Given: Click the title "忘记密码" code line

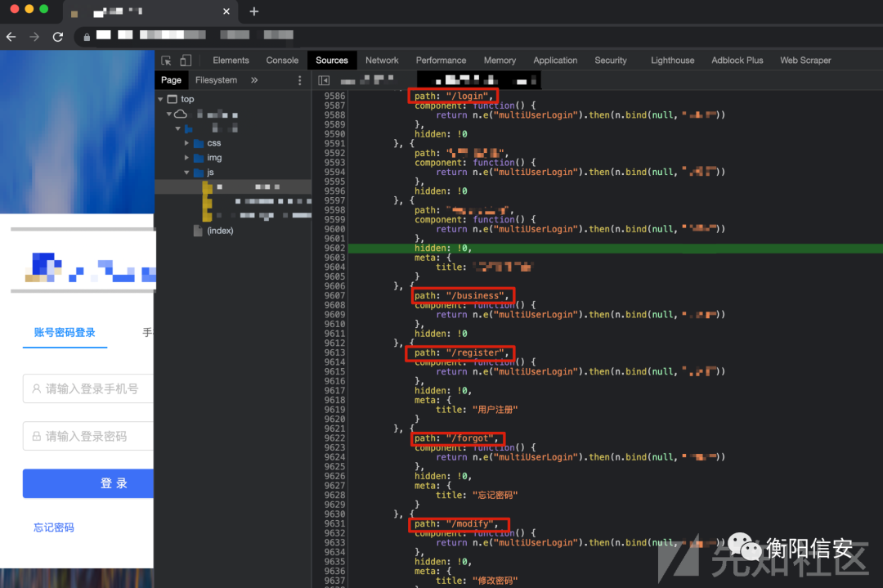Looking at the screenshot, I should tap(477, 495).
